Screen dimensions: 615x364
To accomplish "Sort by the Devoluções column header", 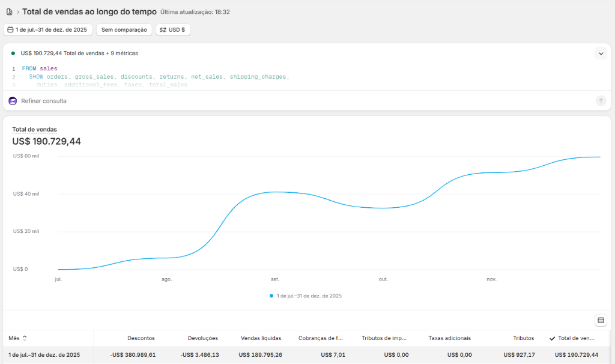I will click(202, 338).
